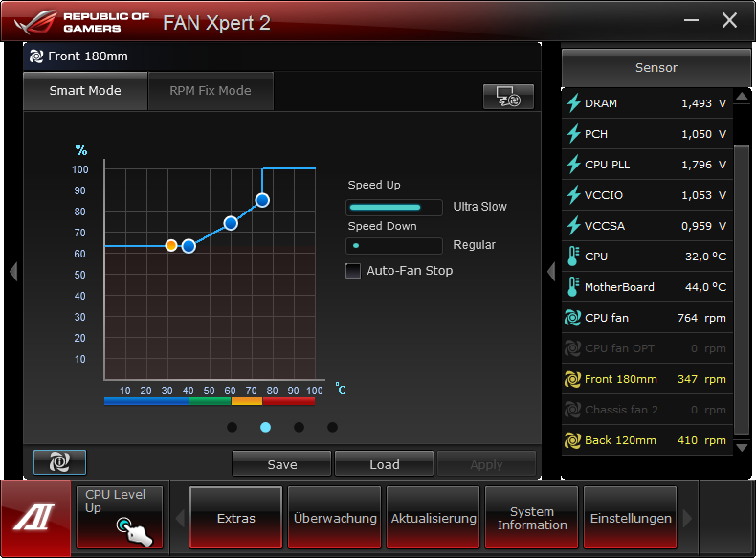This screenshot has width=756, height=558.
Task: Select the second highlighted fan page dot
Action: point(265,427)
